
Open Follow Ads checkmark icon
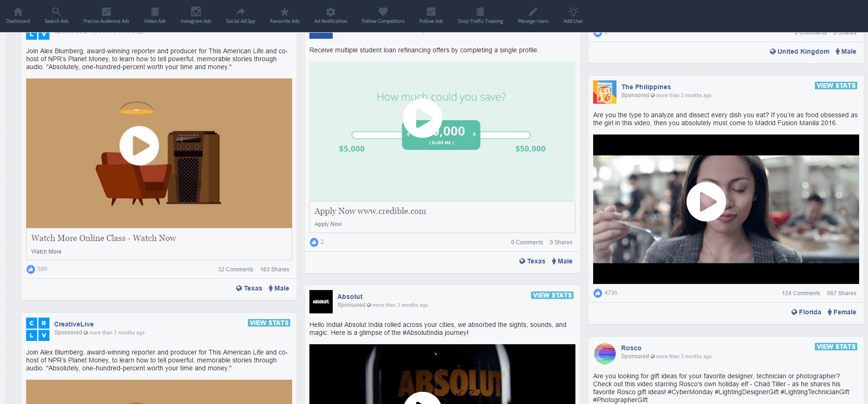pos(431,12)
